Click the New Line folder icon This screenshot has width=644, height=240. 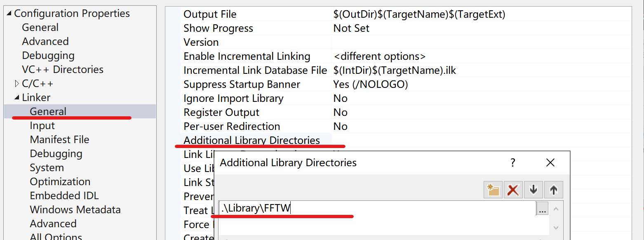(x=493, y=190)
